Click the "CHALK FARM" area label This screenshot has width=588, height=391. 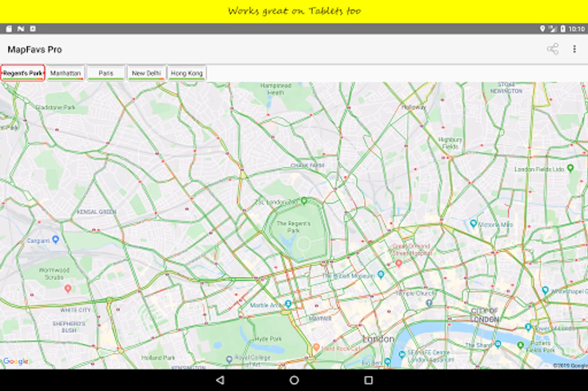pos(308,166)
